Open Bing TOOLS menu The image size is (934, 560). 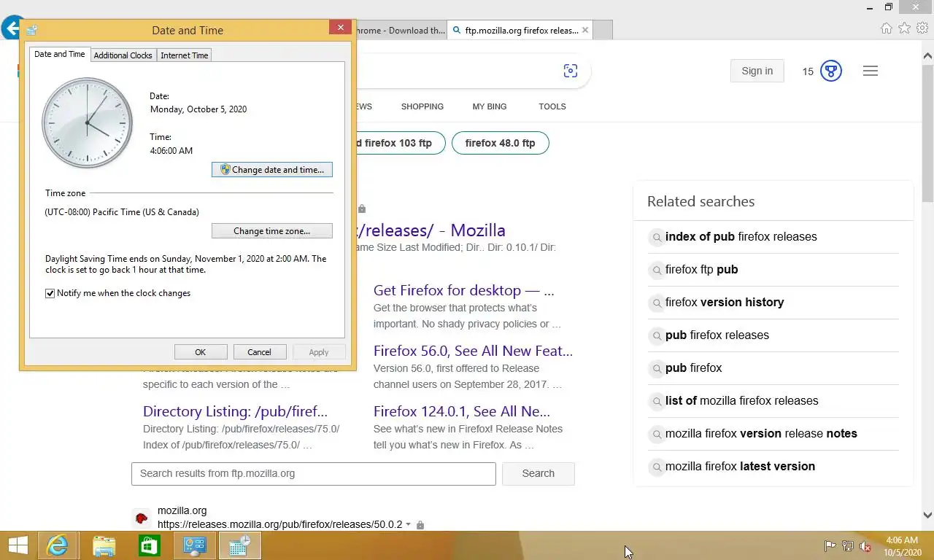pos(552,106)
